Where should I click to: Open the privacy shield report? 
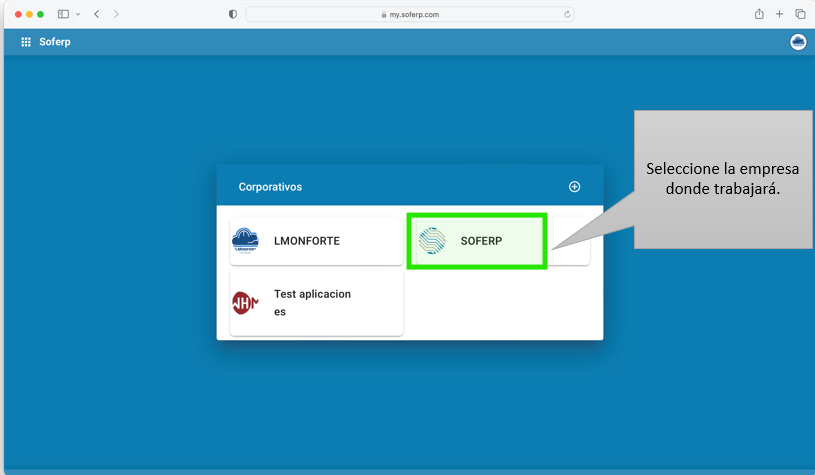233,15
